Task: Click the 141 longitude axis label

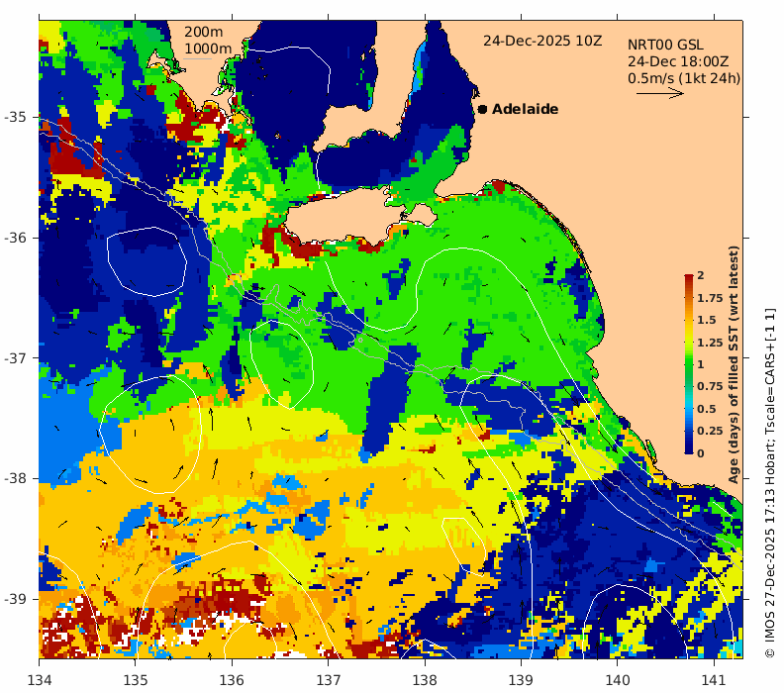Action: point(714,680)
